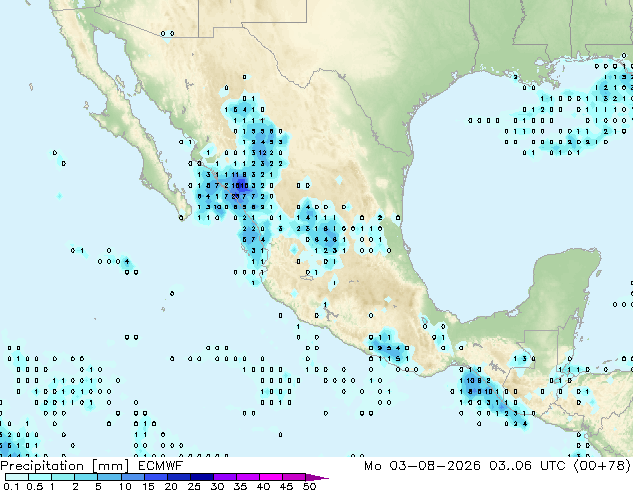Click the 'Mo' weekday label
Image resolution: width=634 pixels, height=490 pixels.
coord(372,466)
